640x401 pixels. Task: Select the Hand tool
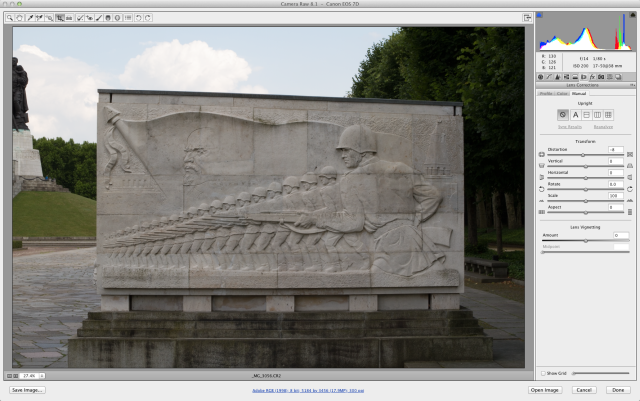click(x=20, y=18)
